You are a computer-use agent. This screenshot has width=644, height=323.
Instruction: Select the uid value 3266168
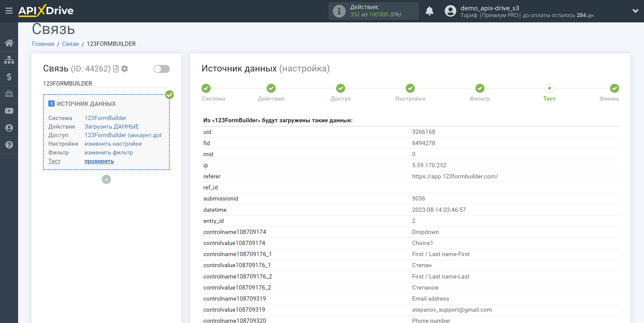click(x=424, y=132)
